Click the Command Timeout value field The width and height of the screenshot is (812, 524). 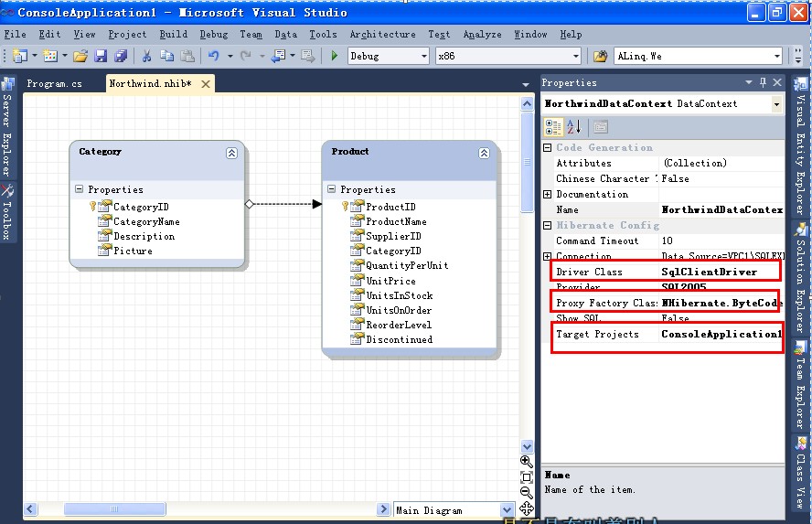721,241
